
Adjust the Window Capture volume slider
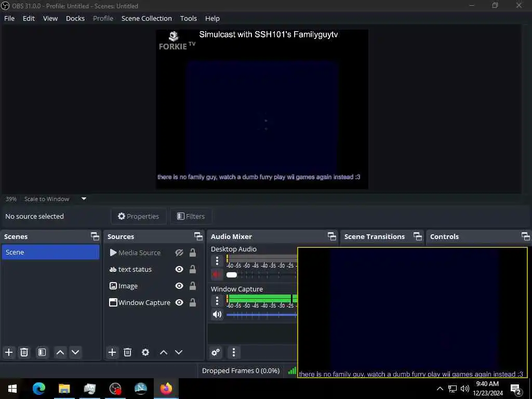[262, 315]
